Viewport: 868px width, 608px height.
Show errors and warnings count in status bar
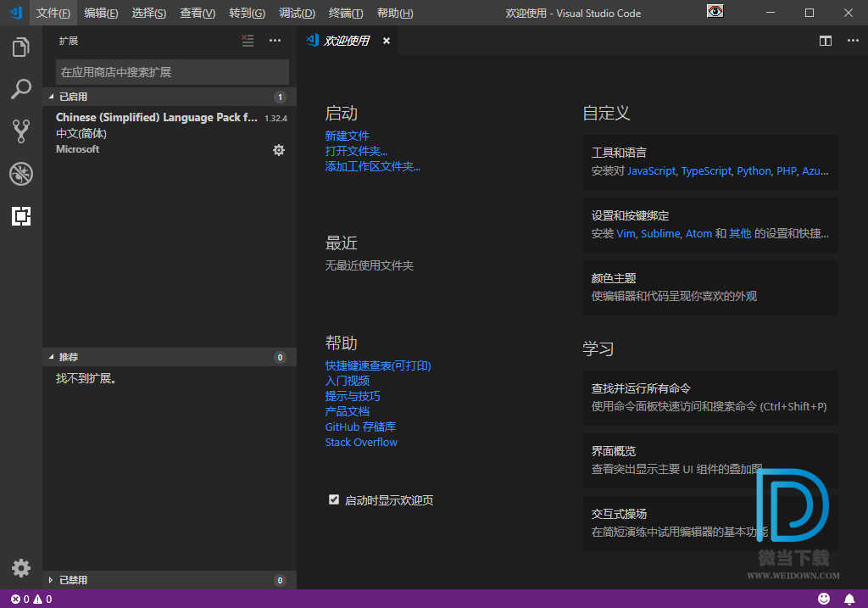31,600
